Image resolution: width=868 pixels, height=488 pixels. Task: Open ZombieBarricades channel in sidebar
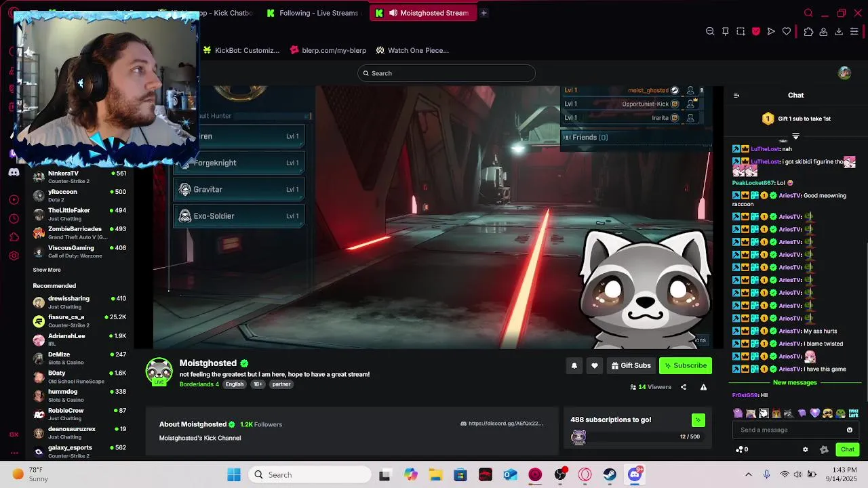pos(79,232)
